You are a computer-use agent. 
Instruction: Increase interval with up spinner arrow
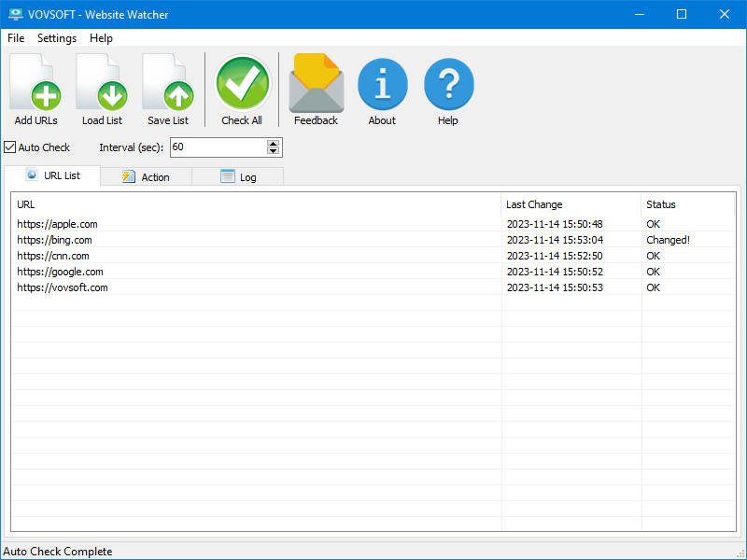click(273, 144)
